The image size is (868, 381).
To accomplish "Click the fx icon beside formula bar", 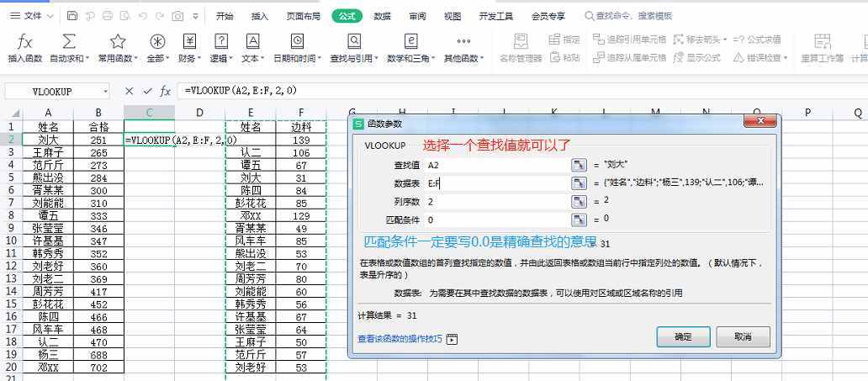I will 165,92.
